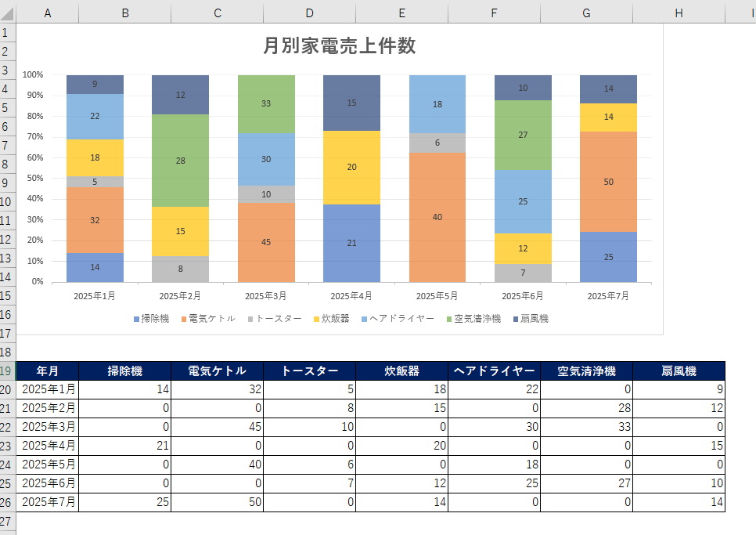Image resolution: width=756 pixels, height=535 pixels.
Task: Select the 電気ケトル value 45 for 2025年3月
Action: 217,427
